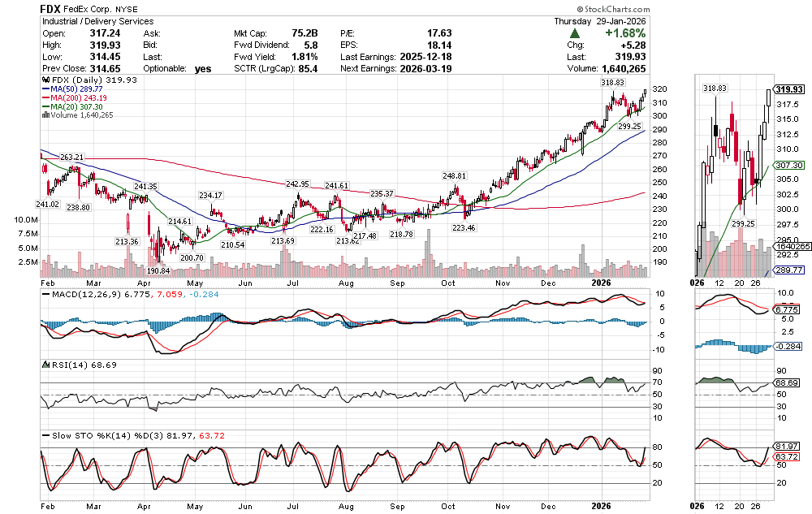
Task: Click the 68.69 RSI value tag
Action: click(x=788, y=382)
